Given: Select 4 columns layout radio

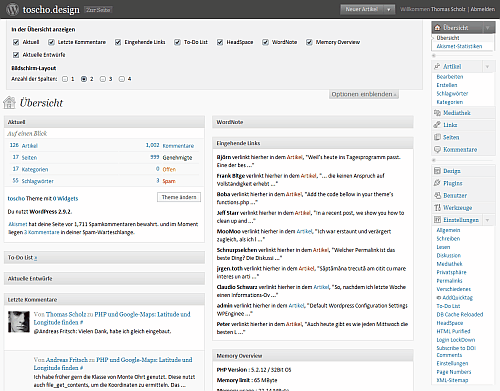Looking at the screenshot, I should (122, 79).
